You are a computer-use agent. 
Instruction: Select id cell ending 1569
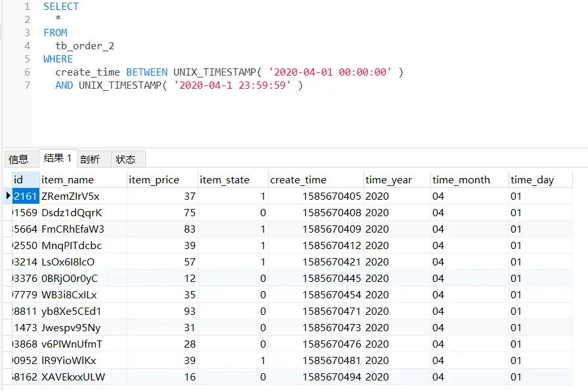pyautogui.click(x=26, y=213)
